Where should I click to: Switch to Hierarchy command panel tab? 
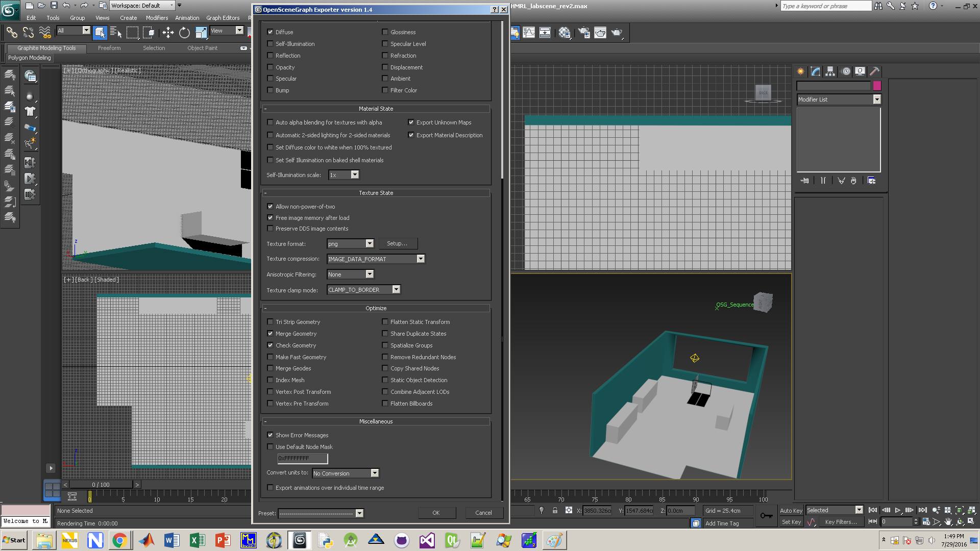pyautogui.click(x=830, y=71)
